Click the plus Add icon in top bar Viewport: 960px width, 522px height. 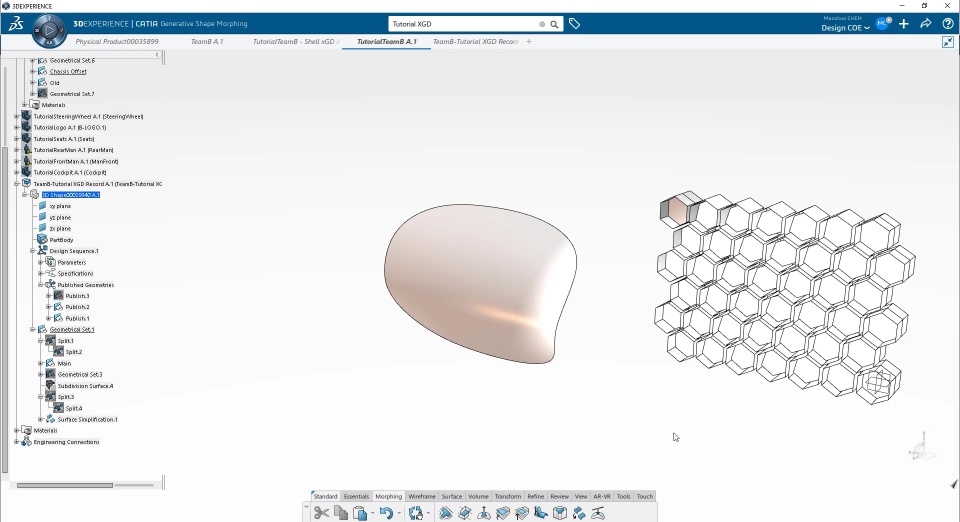(904, 24)
